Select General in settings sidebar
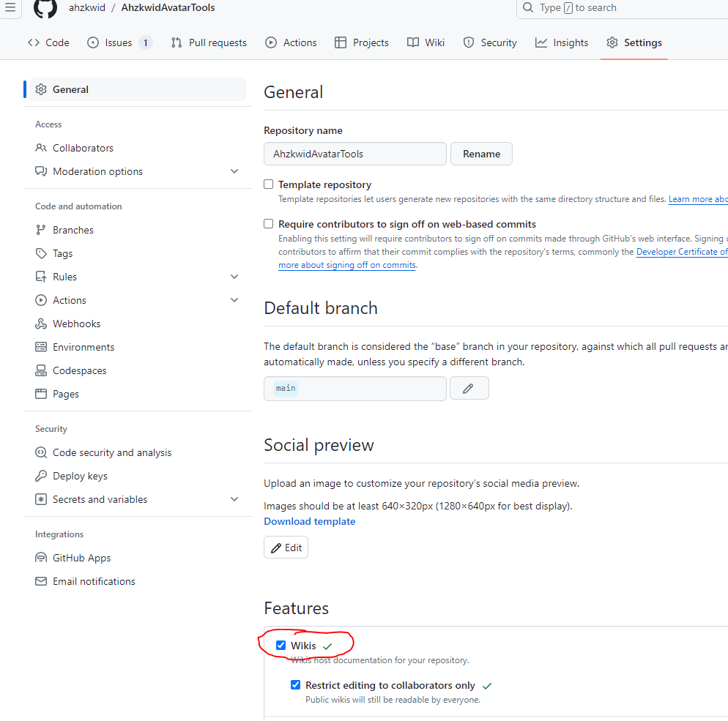Screen dimensions: 728x721 [x=138, y=89]
